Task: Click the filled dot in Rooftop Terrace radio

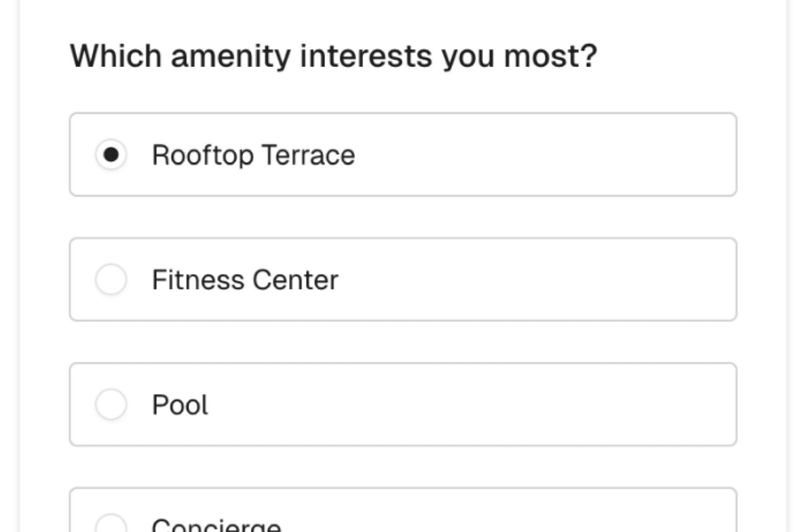Action: tap(111, 154)
